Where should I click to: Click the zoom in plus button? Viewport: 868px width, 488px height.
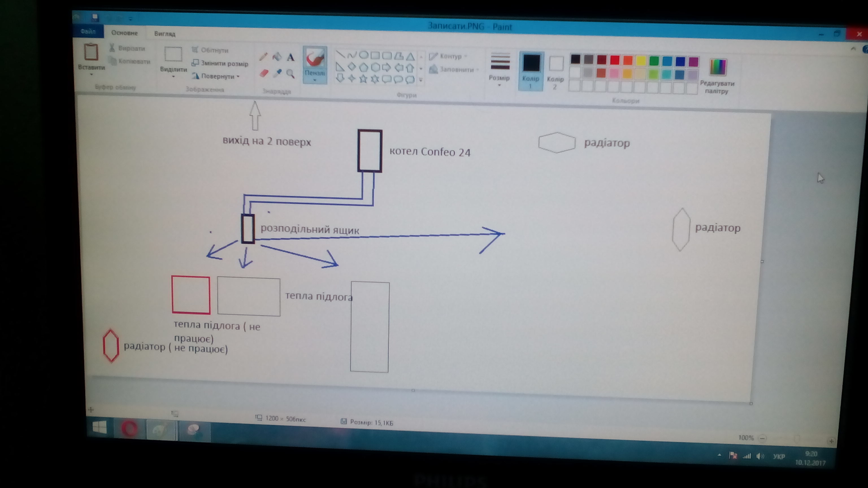click(831, 441)
